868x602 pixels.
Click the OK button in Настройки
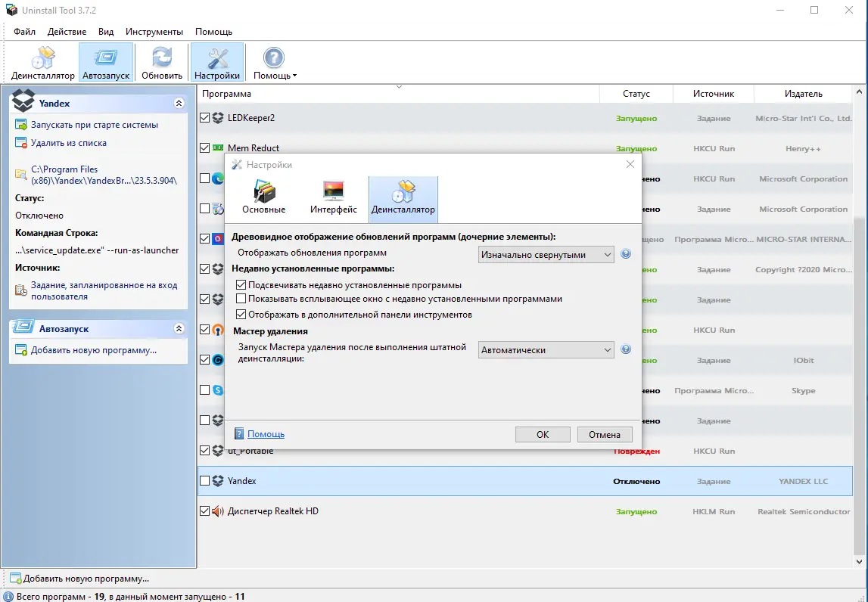click(543, 434)
